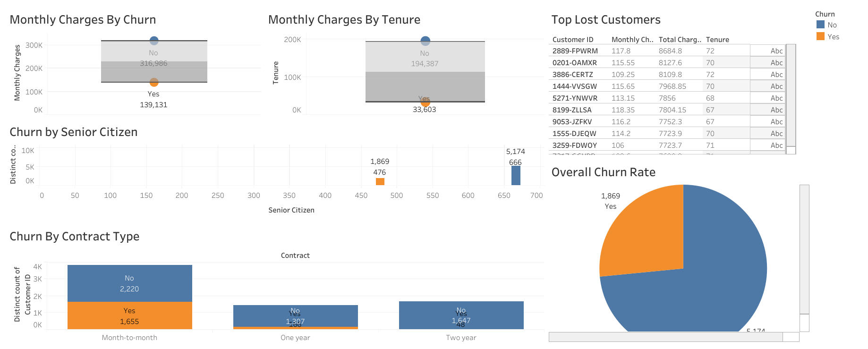The width and height of the screenshot is (868, 349).
Task: Click the Tenure column header in the table
Action: pos(717,40)
